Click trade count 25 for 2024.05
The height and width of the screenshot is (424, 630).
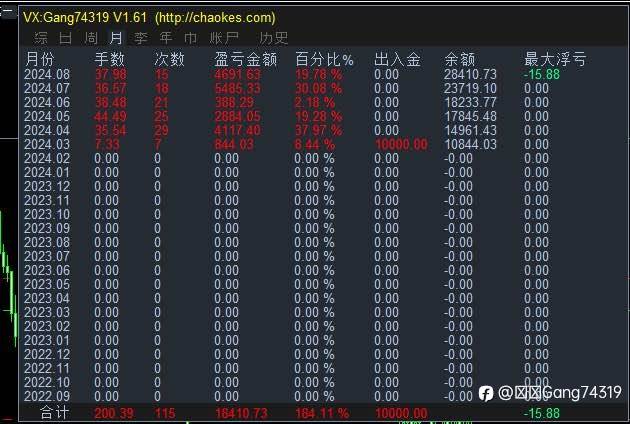(x=162, y=117)
